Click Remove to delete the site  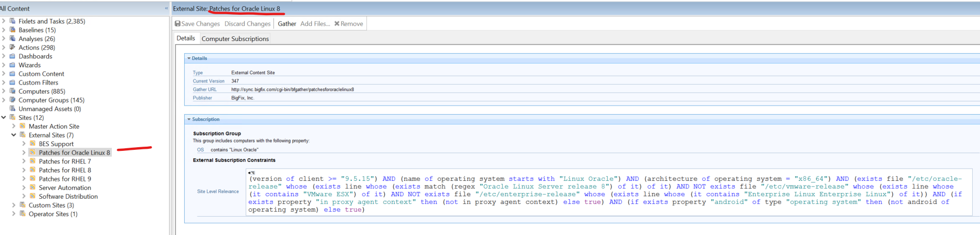click(349, 24)
